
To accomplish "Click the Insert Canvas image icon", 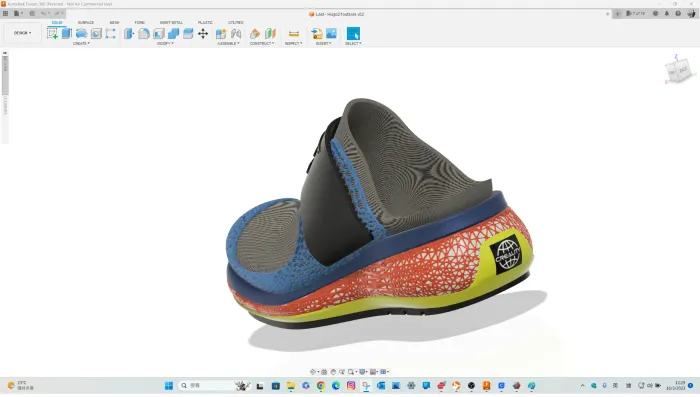I will (331, 33).
